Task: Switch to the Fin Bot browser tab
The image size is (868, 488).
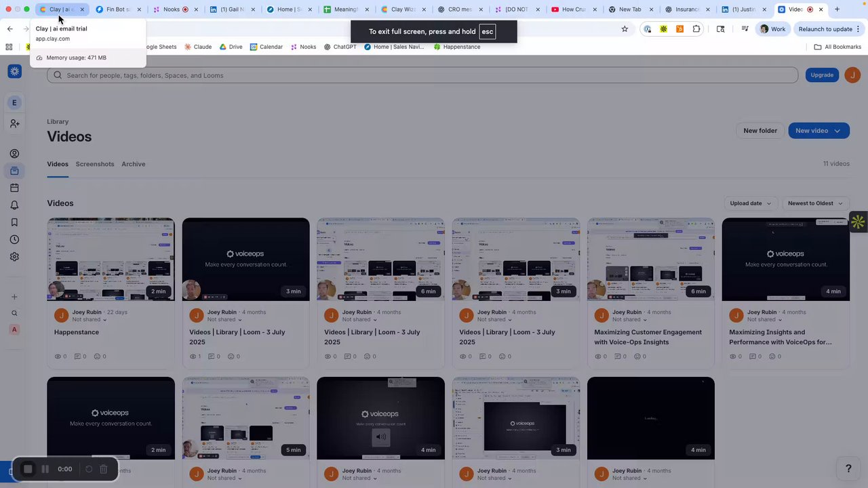Action: (x=118, y=9)
